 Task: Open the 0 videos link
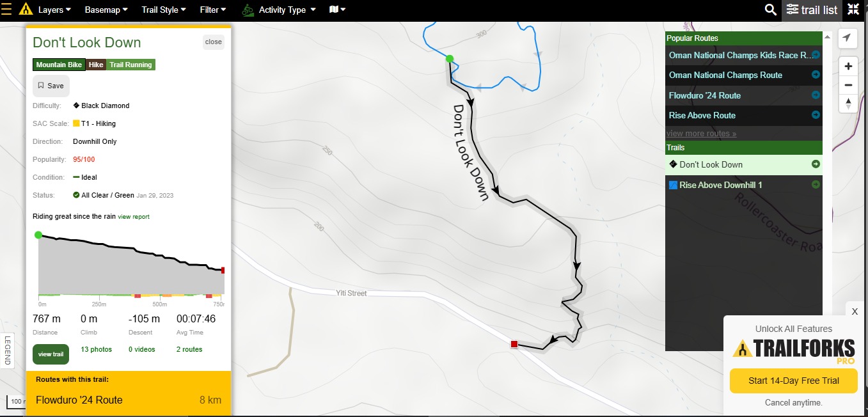coord(142,349)
